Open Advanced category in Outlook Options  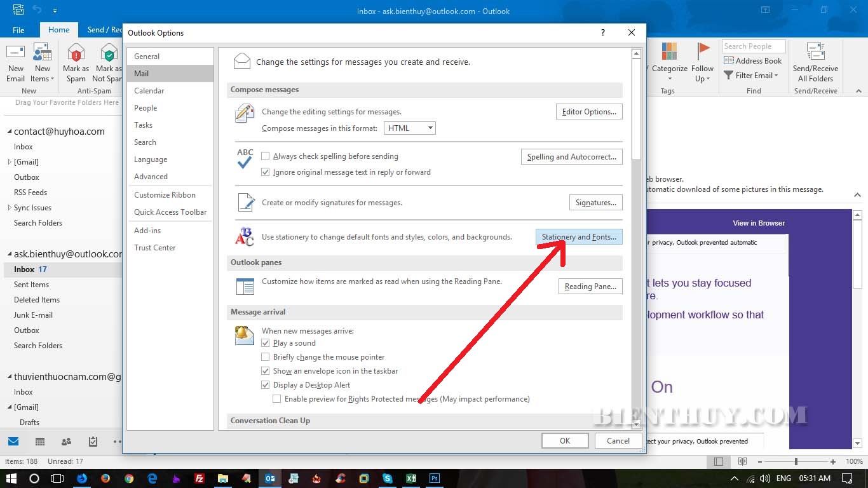tap(170, 177)
